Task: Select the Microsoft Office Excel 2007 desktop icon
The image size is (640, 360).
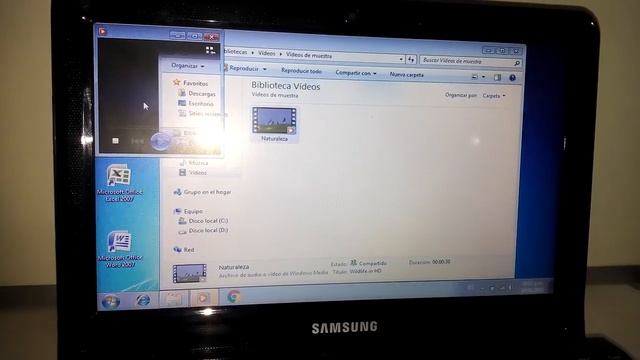Action: tap(119, 183)
